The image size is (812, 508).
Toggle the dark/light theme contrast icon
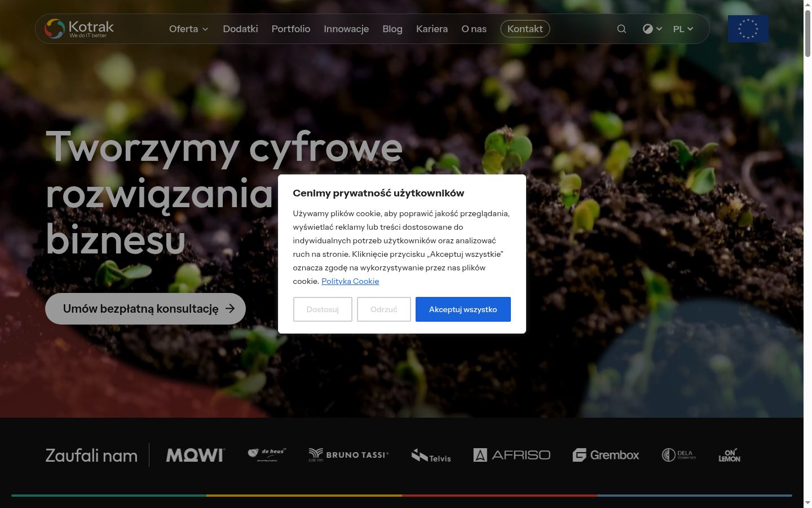(648, 29)
